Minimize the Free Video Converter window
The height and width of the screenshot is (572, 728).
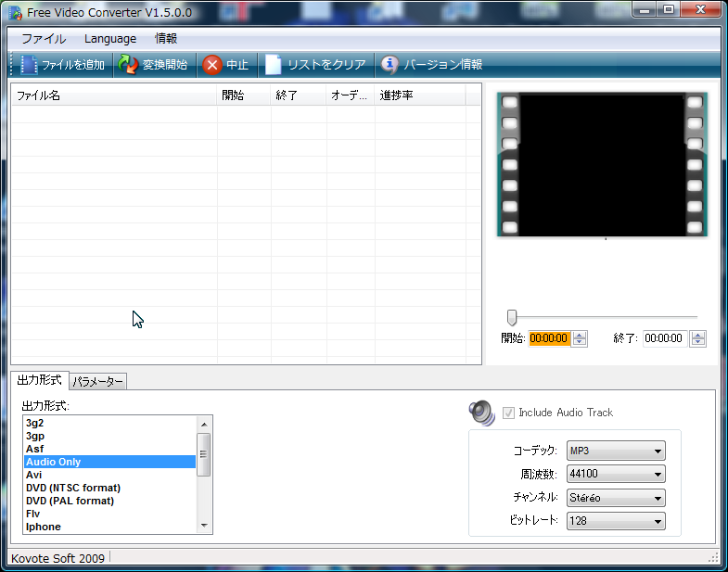[645, 10]
